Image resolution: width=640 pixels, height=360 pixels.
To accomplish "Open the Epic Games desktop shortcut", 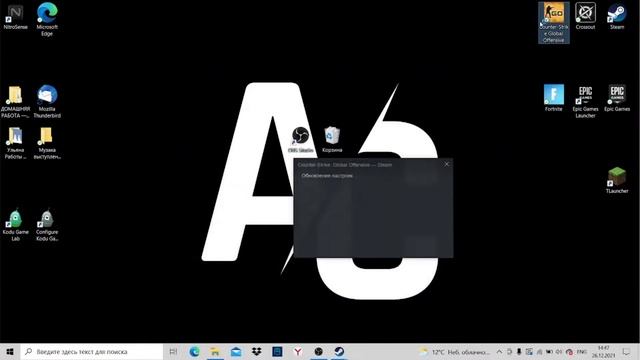I will (x=617, y=98).
